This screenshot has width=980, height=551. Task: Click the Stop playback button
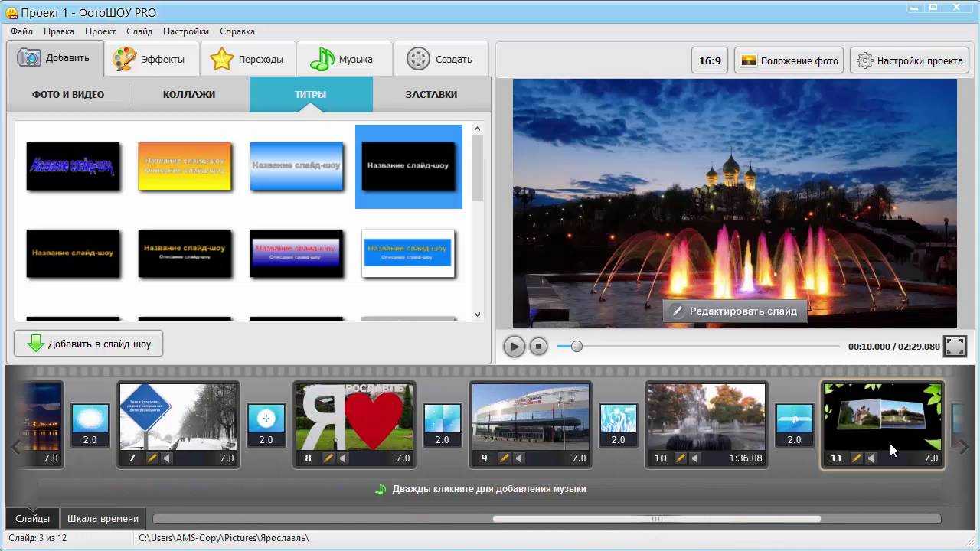pos(538,347)
